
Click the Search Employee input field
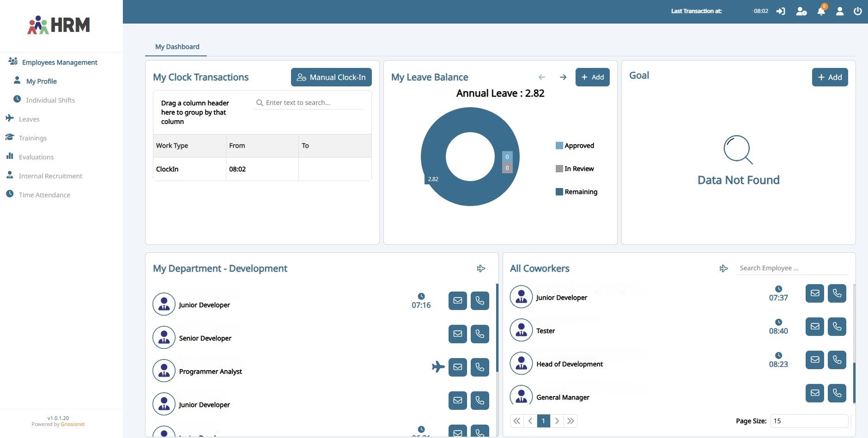click(792, 268)
